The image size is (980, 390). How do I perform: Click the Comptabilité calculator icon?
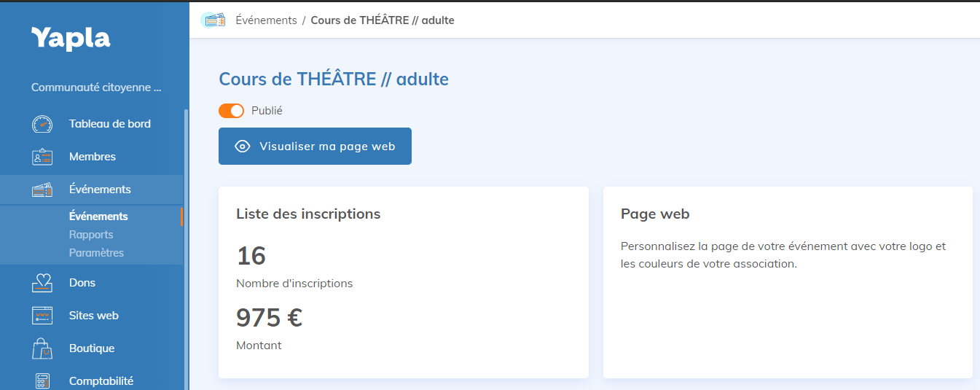point(42,381)
